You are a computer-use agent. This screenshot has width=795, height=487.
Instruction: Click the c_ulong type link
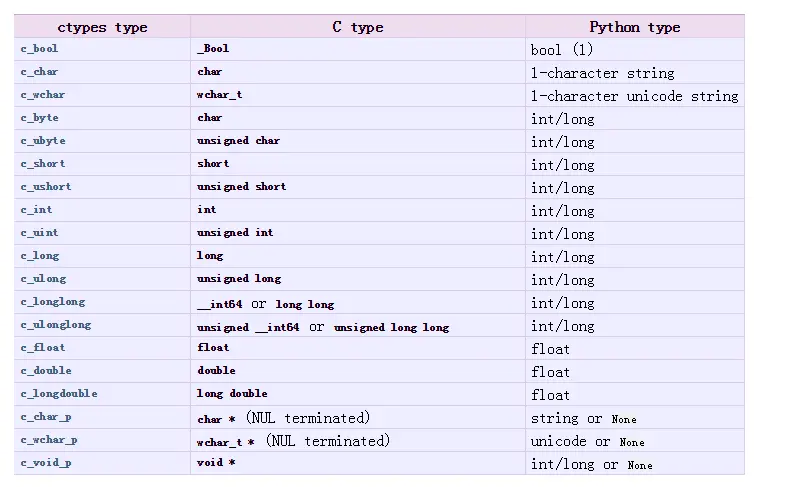42,279
